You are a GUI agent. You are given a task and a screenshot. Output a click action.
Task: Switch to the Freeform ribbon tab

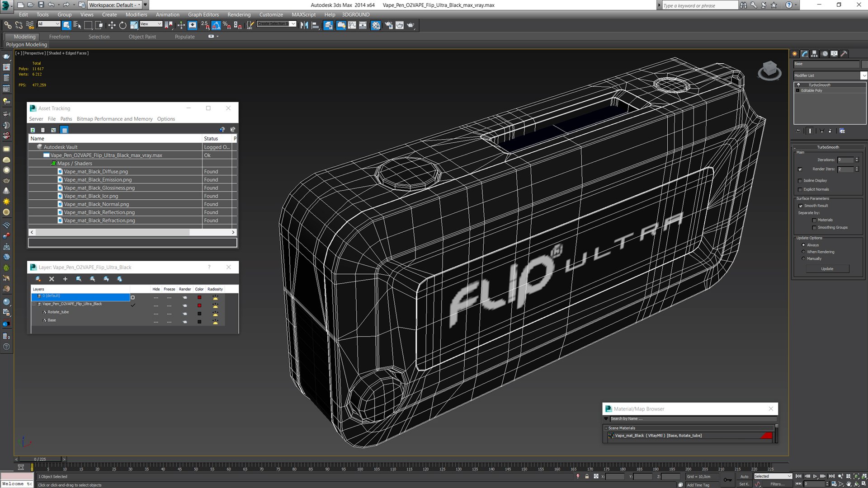click(x=59, y=37)
